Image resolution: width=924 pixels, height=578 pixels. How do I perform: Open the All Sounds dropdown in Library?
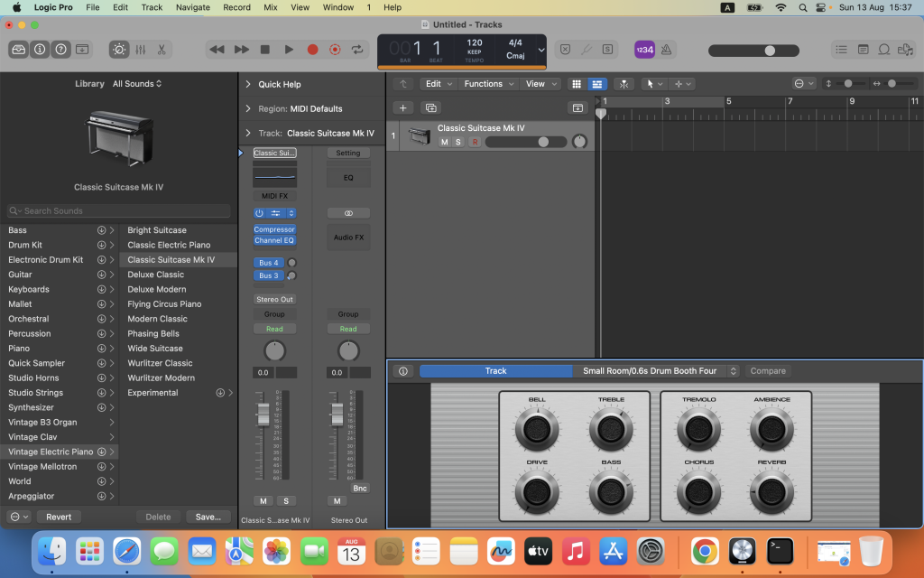click(137, 84)
